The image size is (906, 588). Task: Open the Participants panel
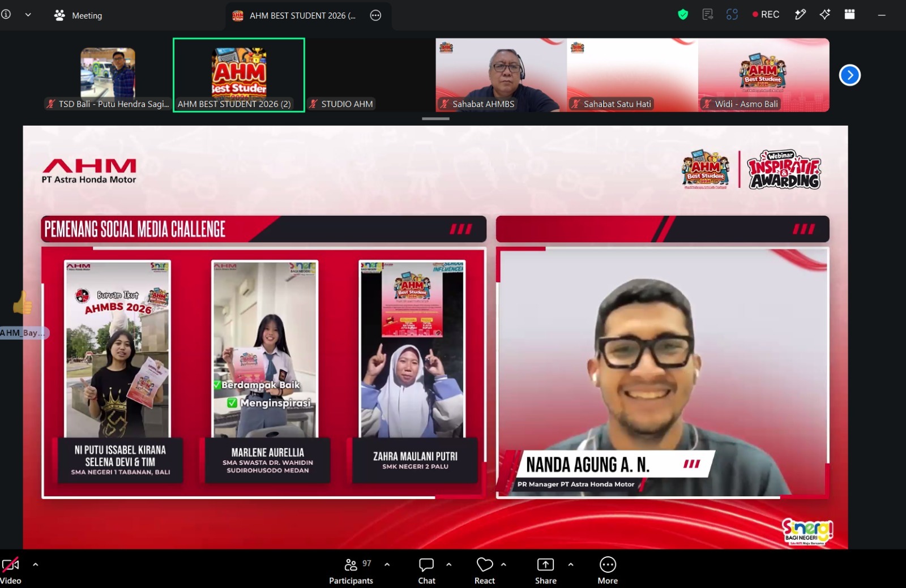point(351,571)
